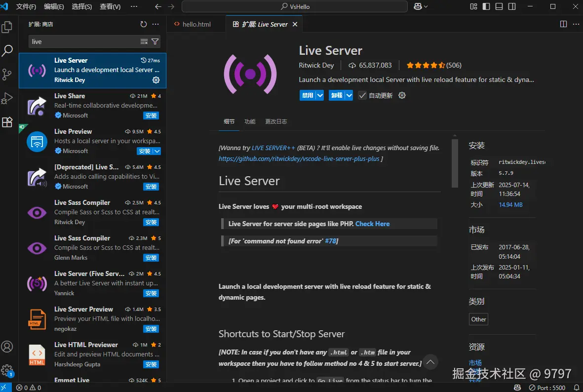583x392 pixels.
Task: Open the Live Server detail settings gear
Action: [x=402, y=96]
